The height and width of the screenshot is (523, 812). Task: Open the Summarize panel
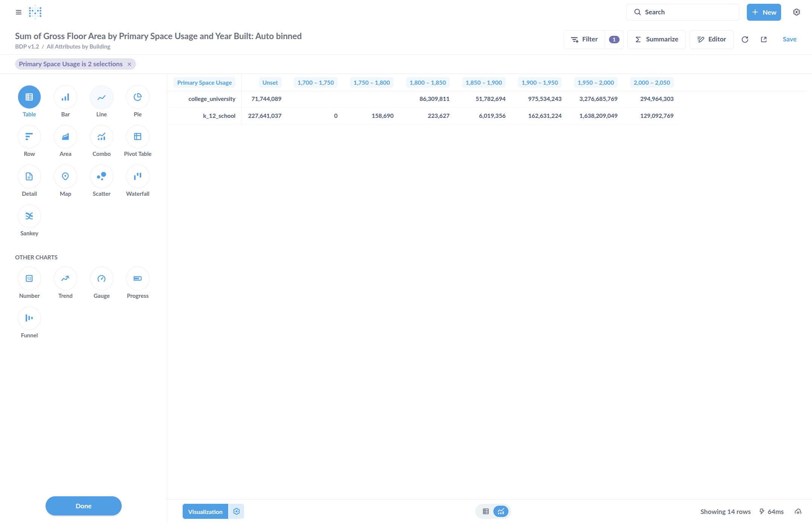(x=656, y=40)
